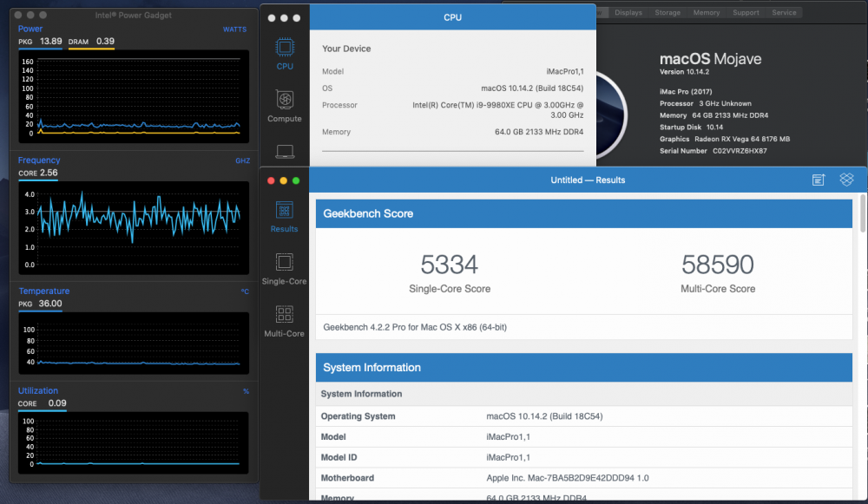Show the Single-Core results section
868x504 pixels.
(284, 269)
